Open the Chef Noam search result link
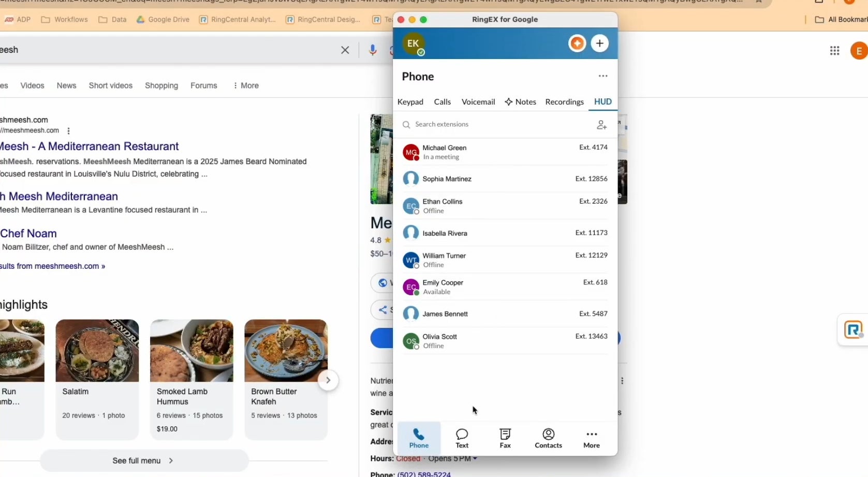The height and width of the screenshot is (477, 868). tap(28, 233)
